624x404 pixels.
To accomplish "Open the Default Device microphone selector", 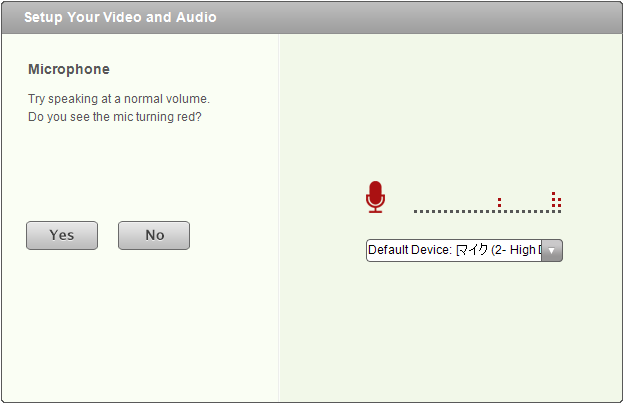I will tap(464, 250).
